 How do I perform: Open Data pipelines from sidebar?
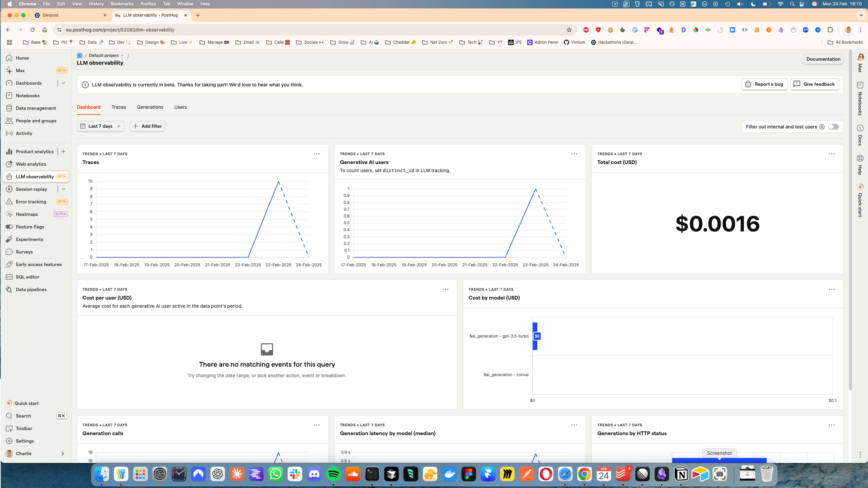[31, 289]
